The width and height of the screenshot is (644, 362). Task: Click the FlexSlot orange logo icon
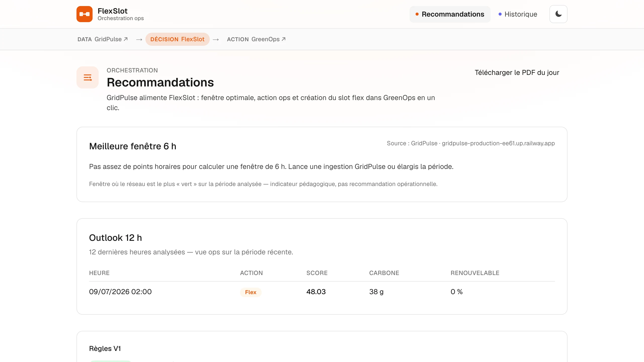(x=85, y=14)
